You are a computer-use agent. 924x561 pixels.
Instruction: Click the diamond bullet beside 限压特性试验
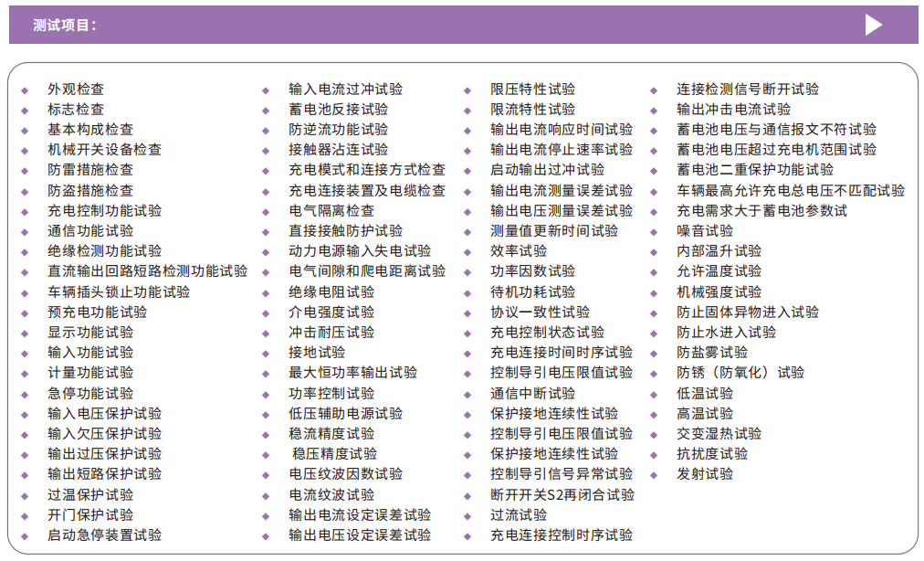[x=468, y=90]
